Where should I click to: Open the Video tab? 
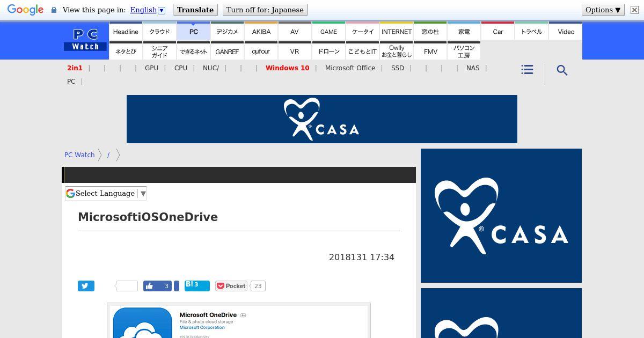(x=566, y=32)
